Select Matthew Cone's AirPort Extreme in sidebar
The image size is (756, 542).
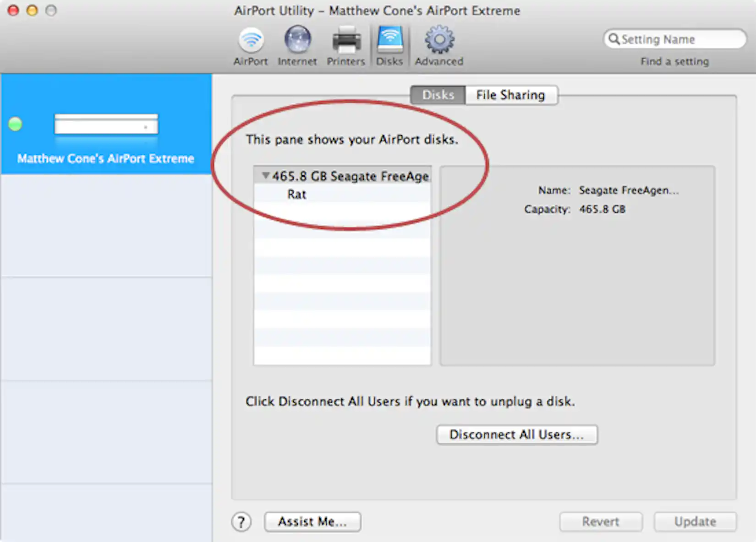coord(105,159)
